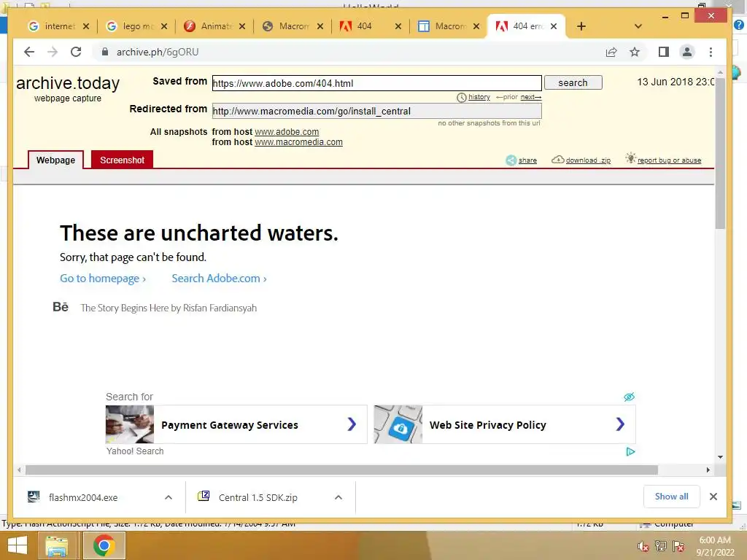The image size is (747, 560).
Task: Click 'Show all' downloads button
Action: [x=671, y=497]
